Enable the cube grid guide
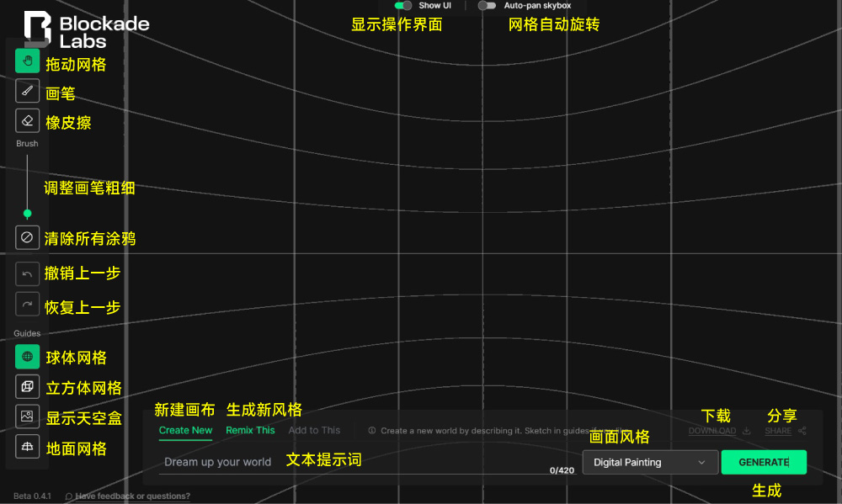Viewport: 842px width, 504px height. point(27,386)
